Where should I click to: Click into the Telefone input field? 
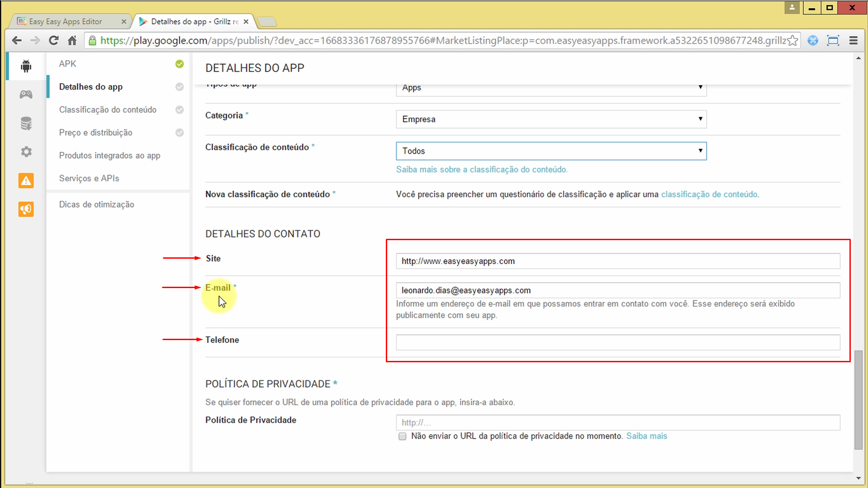coord(617,342)
